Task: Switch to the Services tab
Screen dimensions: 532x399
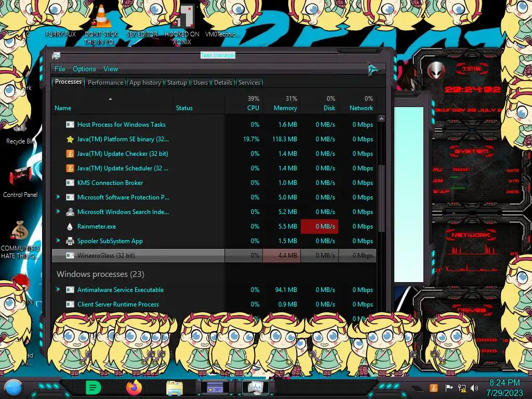Action: [249, 83]
